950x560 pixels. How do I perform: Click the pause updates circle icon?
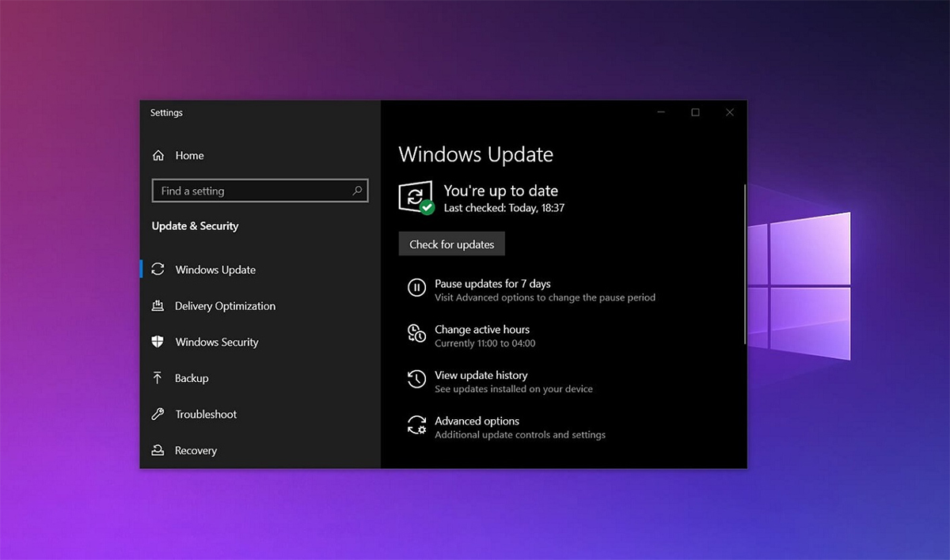[416, 288]
